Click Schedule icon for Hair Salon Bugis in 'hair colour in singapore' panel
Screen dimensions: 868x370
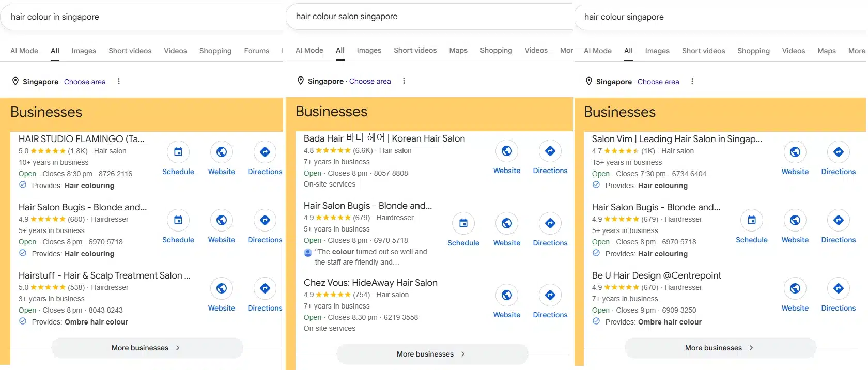tap(178, 220)
